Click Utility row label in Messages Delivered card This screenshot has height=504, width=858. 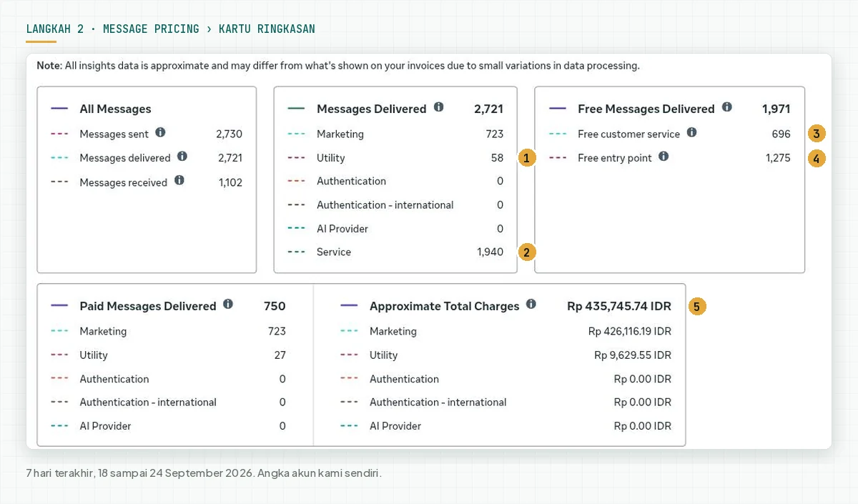pos(330,158)
